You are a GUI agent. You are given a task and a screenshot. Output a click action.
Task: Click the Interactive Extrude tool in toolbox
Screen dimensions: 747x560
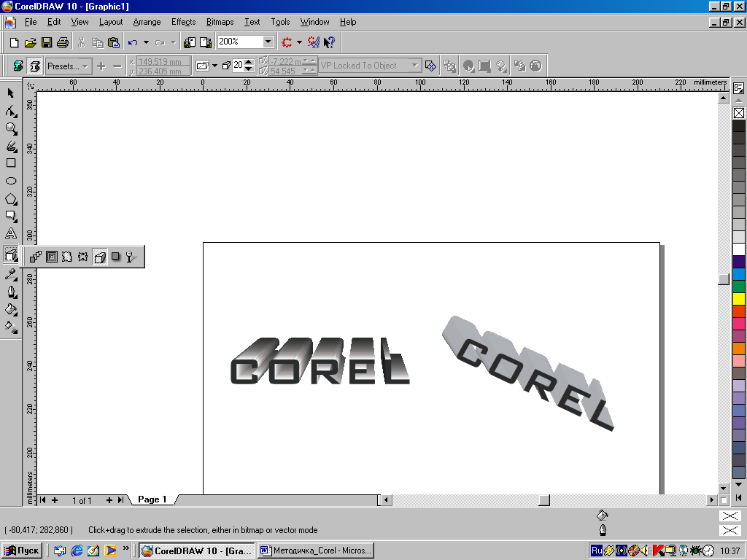pyautogui.click(x=11, y=254)
